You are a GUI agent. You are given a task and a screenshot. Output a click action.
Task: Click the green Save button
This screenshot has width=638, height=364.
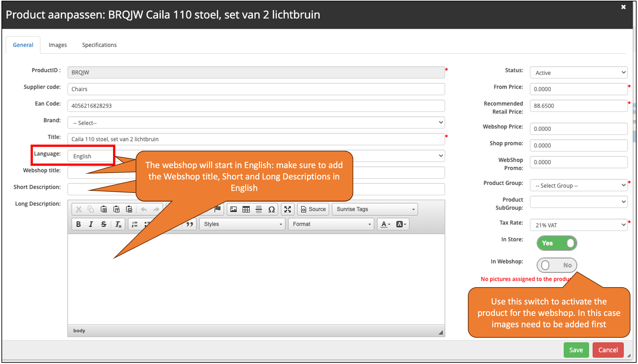tap(576, 350)
